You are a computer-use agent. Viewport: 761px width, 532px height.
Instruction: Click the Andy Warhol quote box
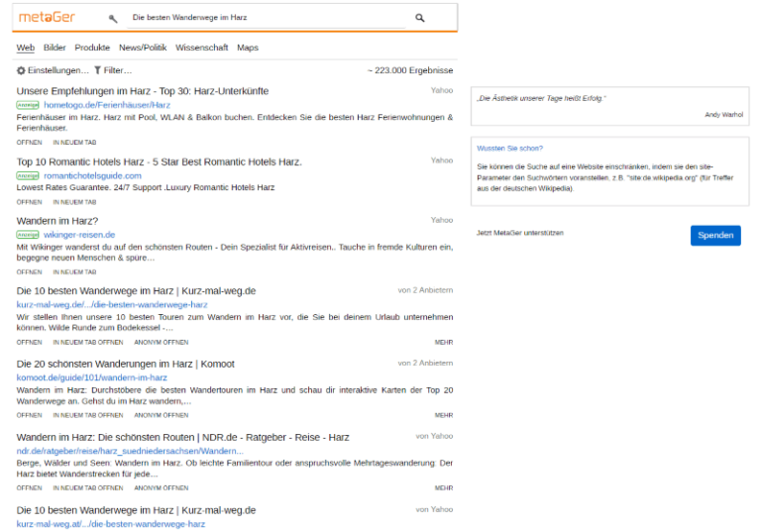[x=609, y=106]
